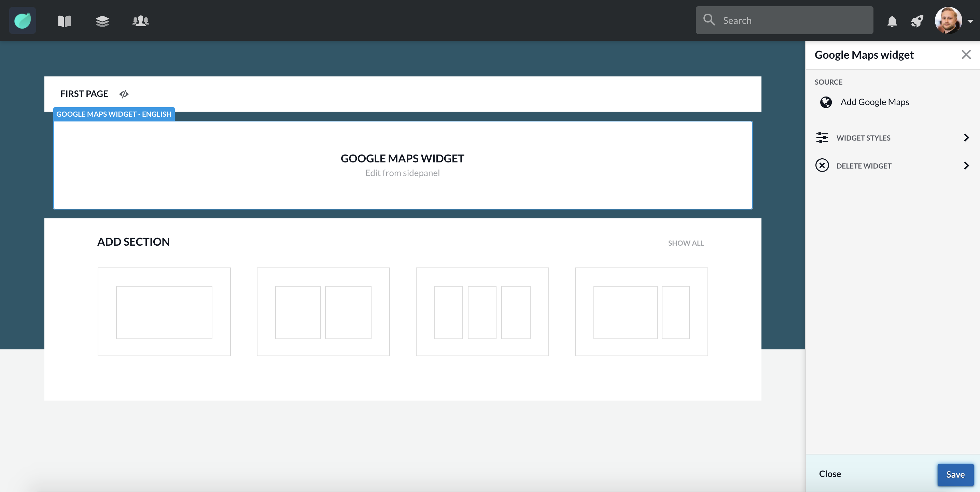Click the globe icon under Source
Viewport: 980px width, 492px height.
[x=826, y=102]
